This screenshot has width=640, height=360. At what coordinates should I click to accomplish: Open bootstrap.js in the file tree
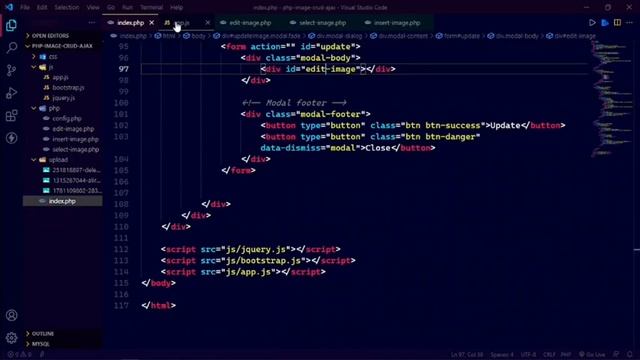click(62, 88)
